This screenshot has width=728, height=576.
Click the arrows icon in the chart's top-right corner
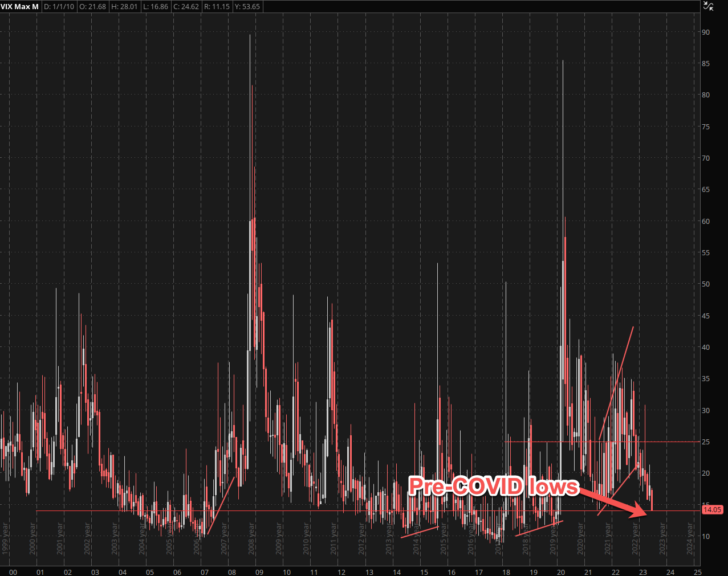[x=708, y=6]
